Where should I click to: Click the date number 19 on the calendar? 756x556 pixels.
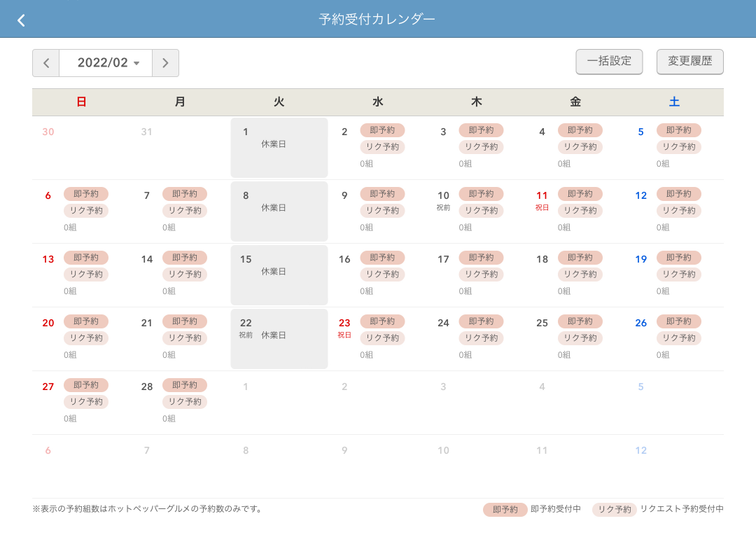coord(640,259)
